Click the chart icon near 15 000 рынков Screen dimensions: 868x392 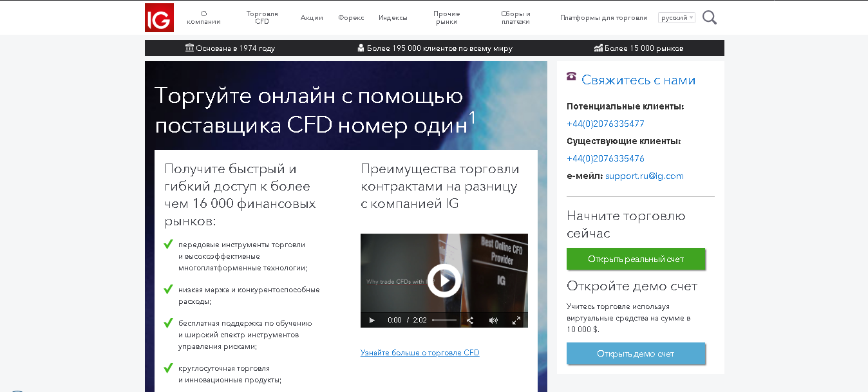pos(598,48)
